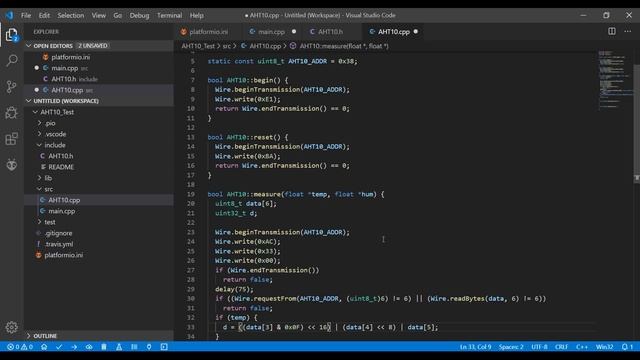
Task: Show errors and warnings count in status bar
Action: tap(20, 347)
